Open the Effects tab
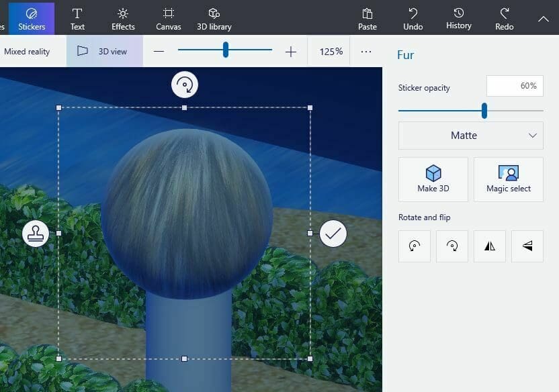Viewport: 559px width, 392px height. click(123, 19)
